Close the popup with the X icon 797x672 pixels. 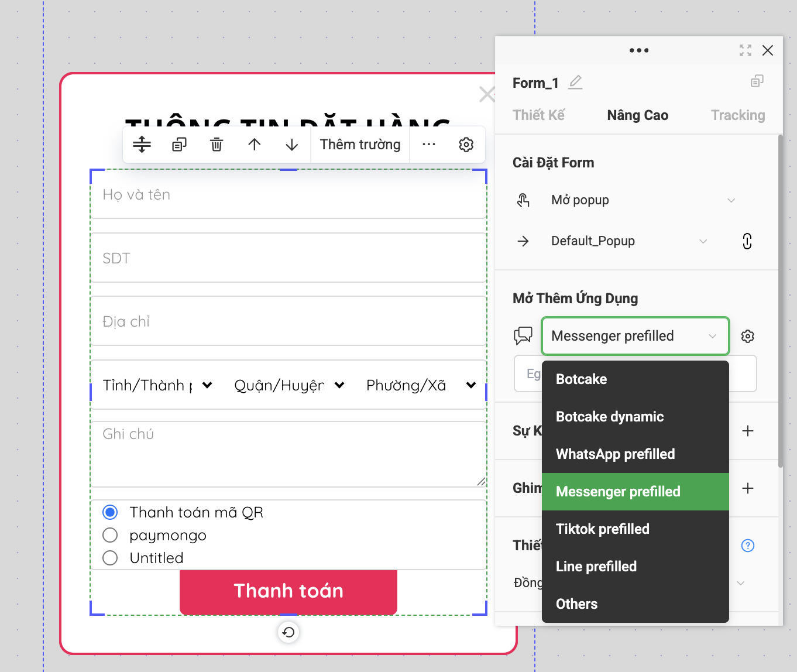[487, 94]
